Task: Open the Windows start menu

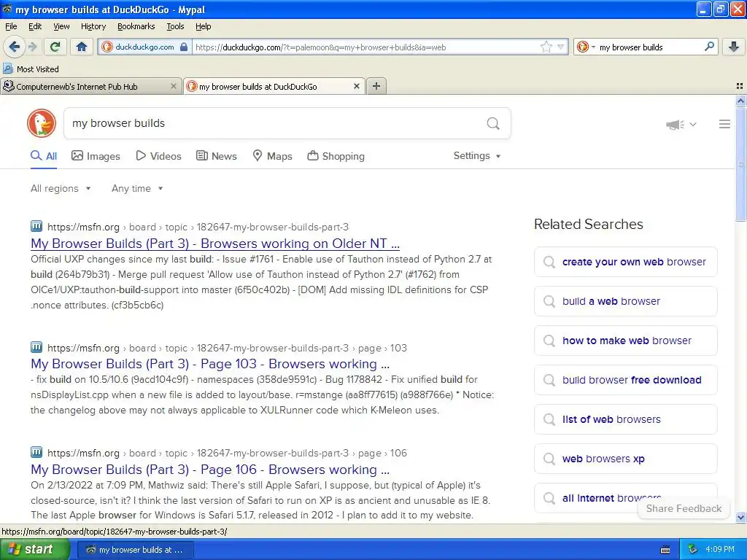Action: click(34, 550)
